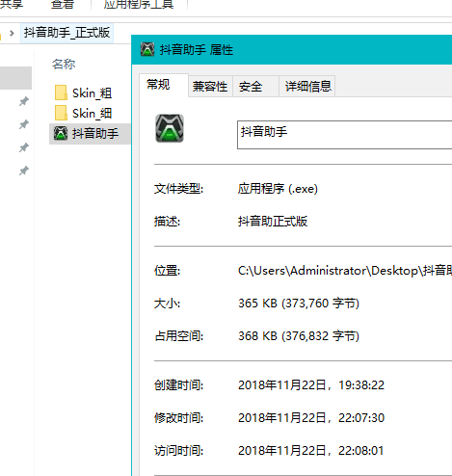Image resolution: width=452 pixels, height=476 pixels.
Task: Click the location path C:\Users\Administrator\Desktop
Action: click(x=345, y=271)
